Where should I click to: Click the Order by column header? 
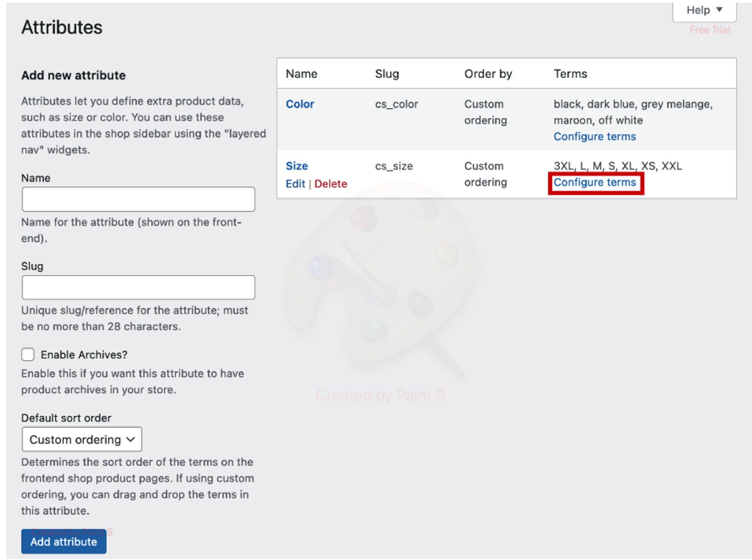[488, 74]
